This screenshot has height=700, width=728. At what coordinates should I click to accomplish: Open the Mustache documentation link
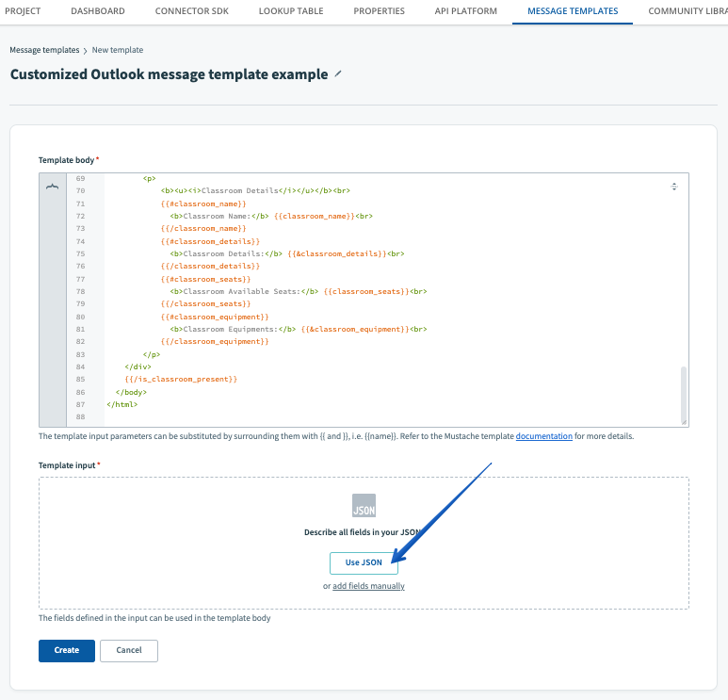tap(543, 436)
